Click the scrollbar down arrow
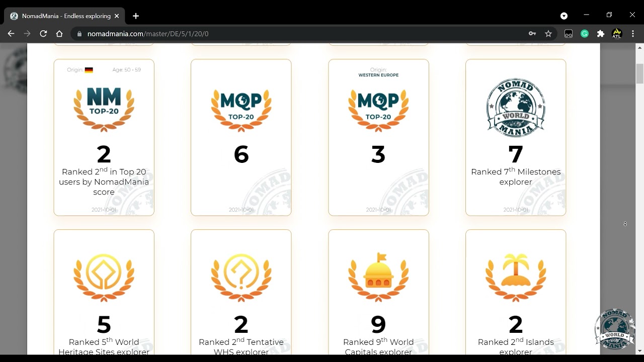This screenshot has height=362, width=644. pyautogui.click(x=640, y=350)
